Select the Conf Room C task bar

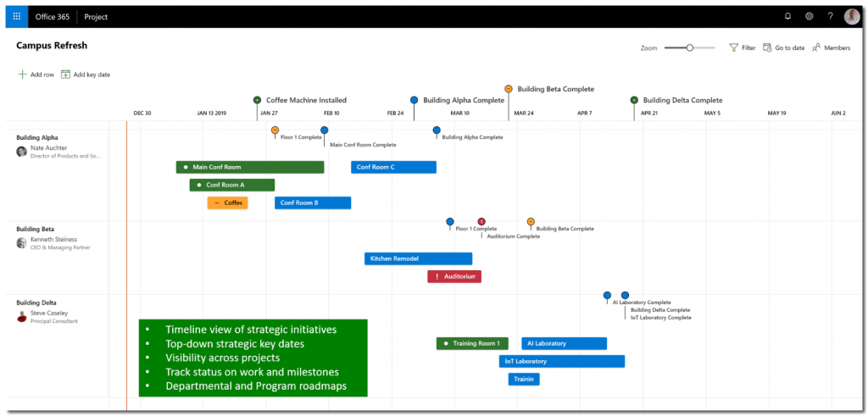(393, 167)
